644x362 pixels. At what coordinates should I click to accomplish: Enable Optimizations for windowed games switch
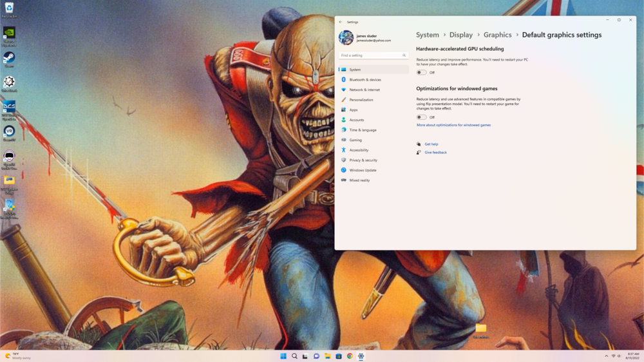click(421, 117)
